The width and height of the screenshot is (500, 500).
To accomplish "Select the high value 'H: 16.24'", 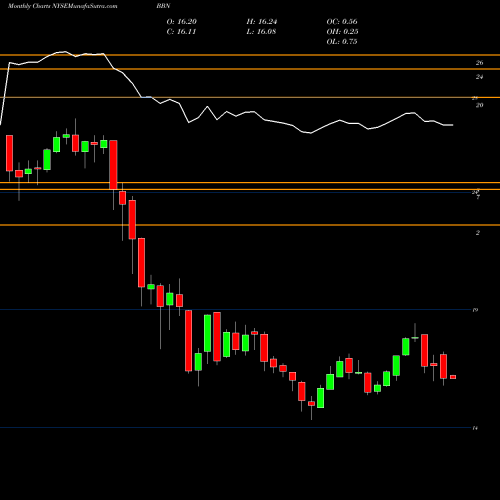I will click(x=262, y=22).
